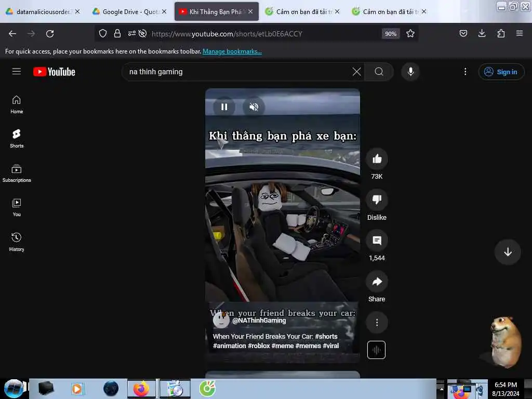Image resolution: width=532 pixels, height=399 pixels.
Task: Reload the current page
Action: [50, 34]
